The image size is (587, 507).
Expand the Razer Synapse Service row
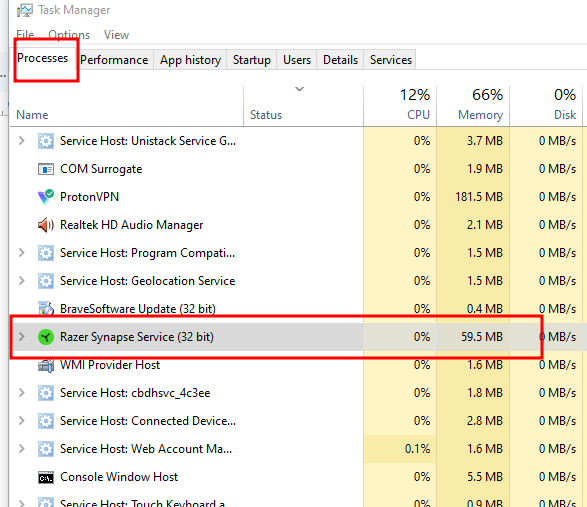coord(22,337)
